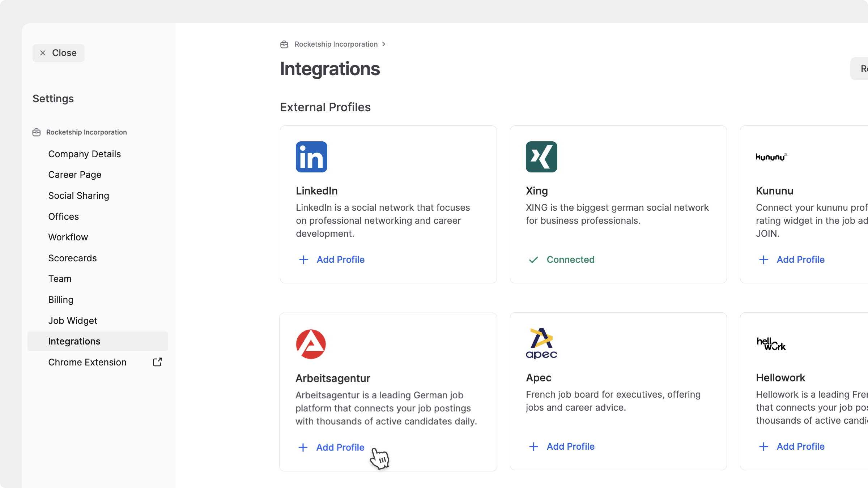
Task: Open the Billing settings page
Action: pyautogui.click(x=61, y=300)
